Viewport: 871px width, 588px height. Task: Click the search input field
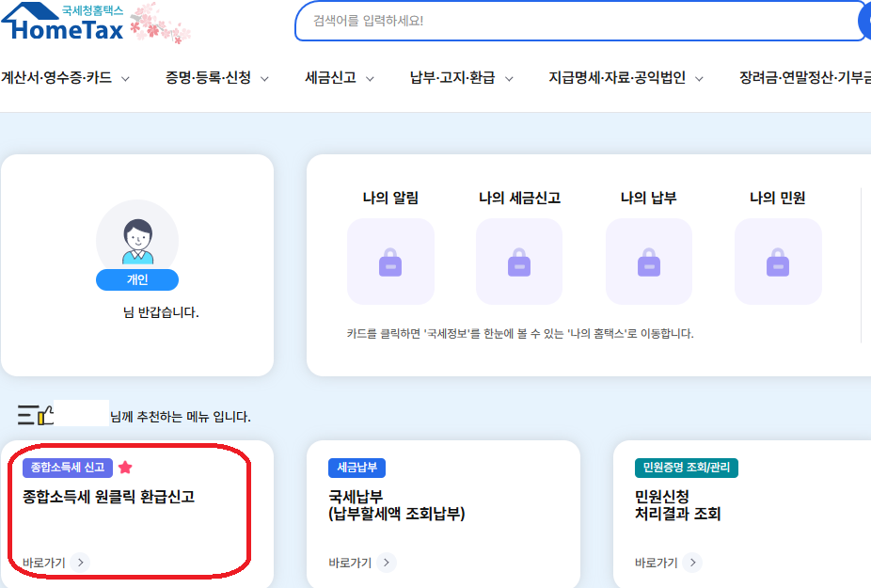tap(564, 21)
